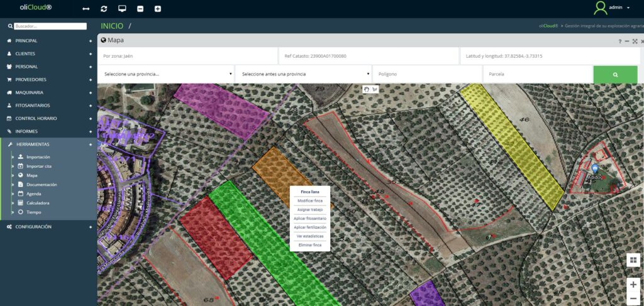Expand PROVEEDORES with its plus marker
Image resolution: width=644 pixels, height=306 pixels.
(x=91, y=80)
